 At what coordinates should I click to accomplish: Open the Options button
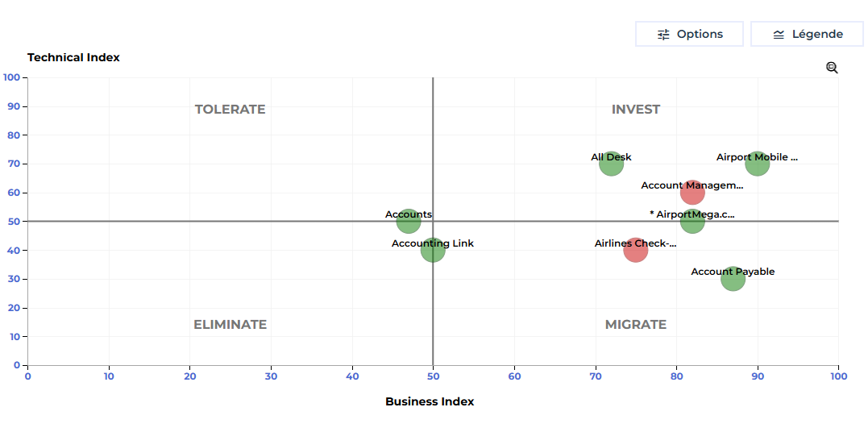(x=689, y=34)
